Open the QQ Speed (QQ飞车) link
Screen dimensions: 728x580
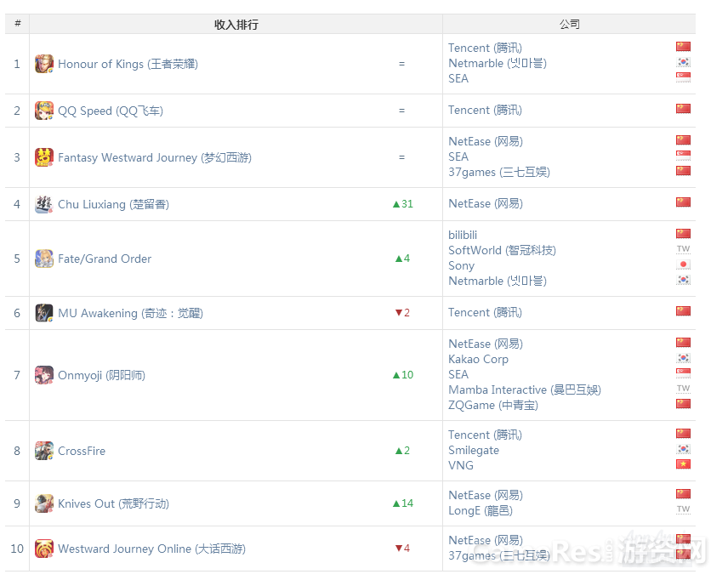click(x=111, y=111)
